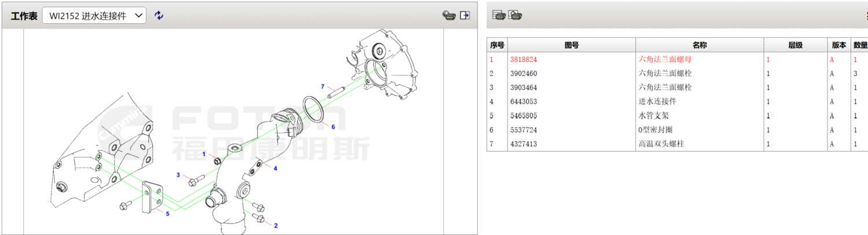The image size is (868, 235).
Task: Click callout number 1 in the diagram
Action: pos(204,154)
